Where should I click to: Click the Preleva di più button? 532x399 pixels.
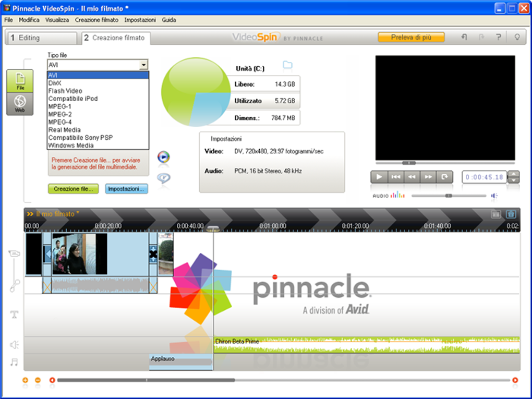411,38
